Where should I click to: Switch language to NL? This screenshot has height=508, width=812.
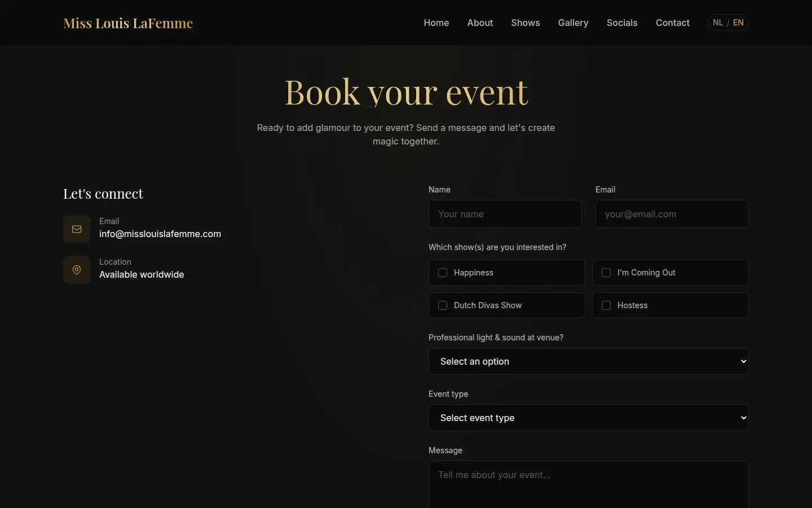pyautogui.click(x=718, y=23)
